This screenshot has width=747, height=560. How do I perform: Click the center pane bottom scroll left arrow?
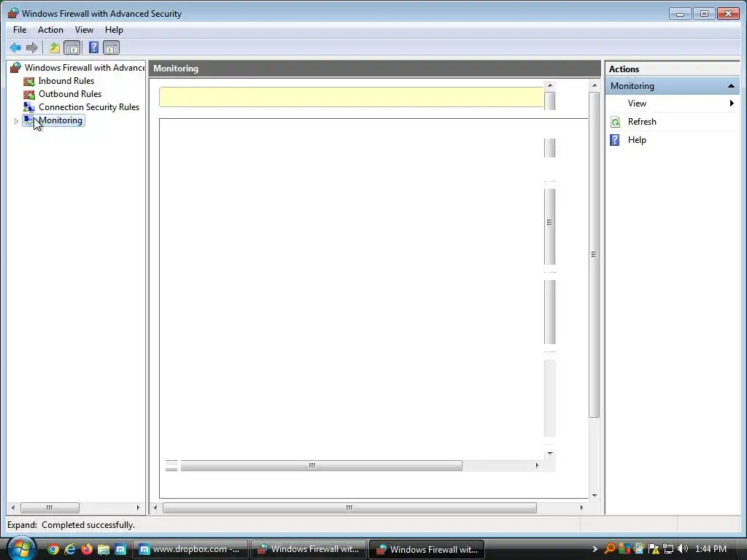tap(155, 508)
